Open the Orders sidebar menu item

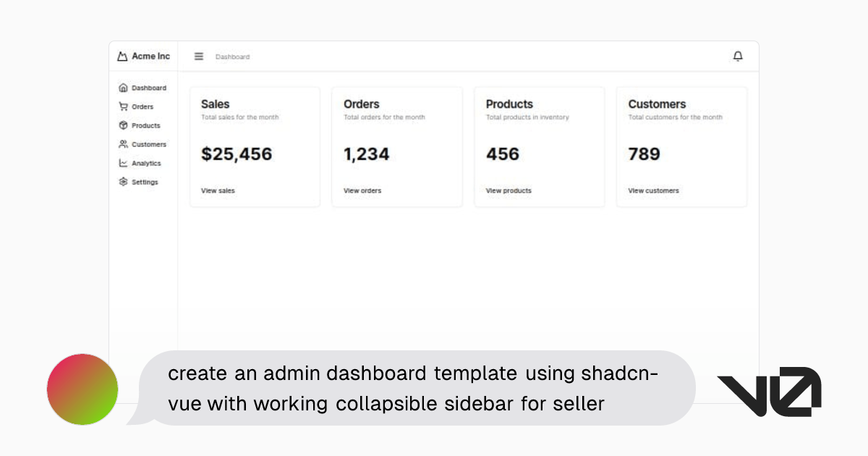(x=142, y=107)
